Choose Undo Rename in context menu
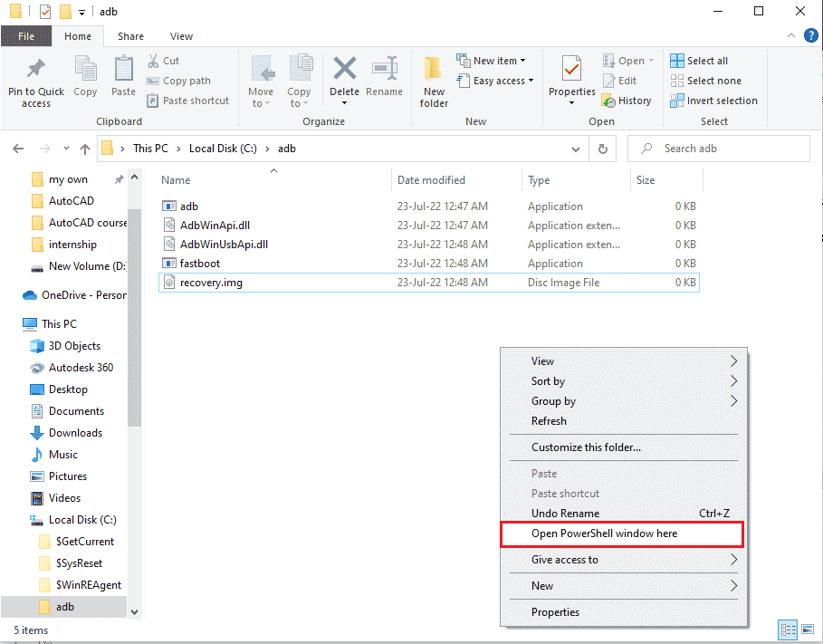This screenshot has width=823, height=644. click(623, 514)
